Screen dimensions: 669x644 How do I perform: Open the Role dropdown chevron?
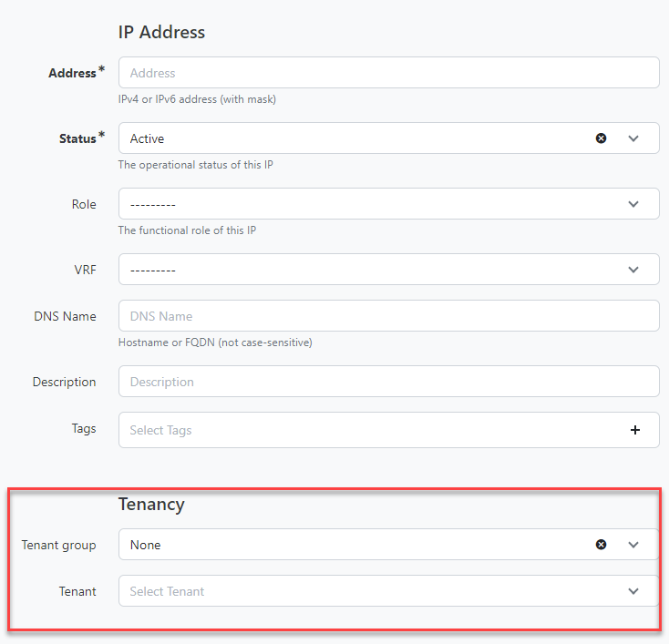point(633,204)
